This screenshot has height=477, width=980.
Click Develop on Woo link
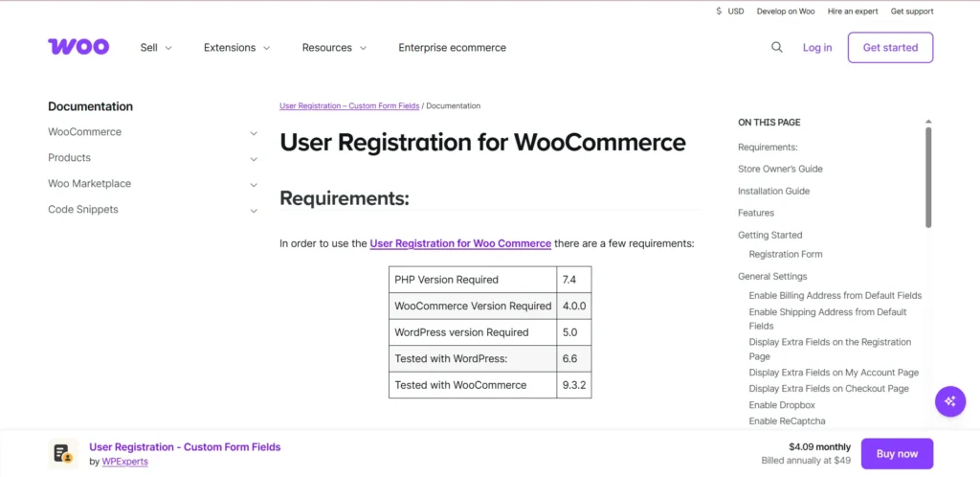[x=786, y=11]
